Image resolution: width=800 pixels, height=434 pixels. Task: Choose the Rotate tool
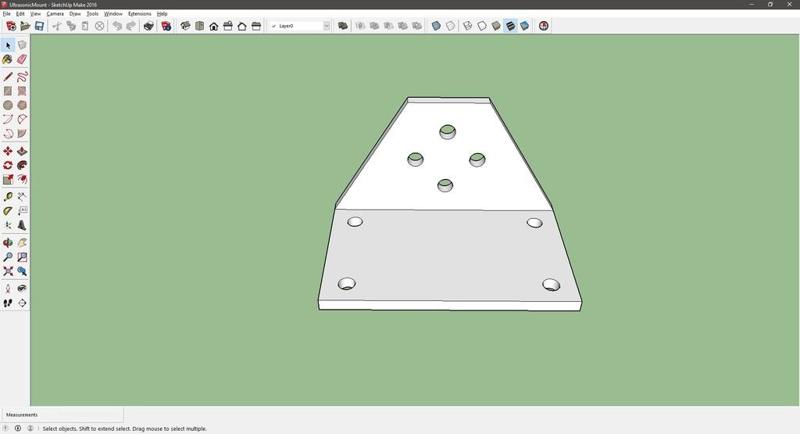8,165
